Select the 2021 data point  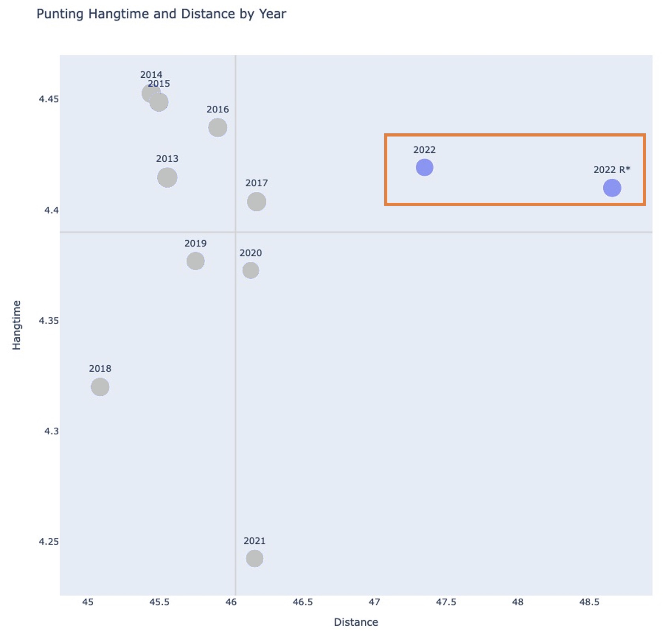click(254, 558)
